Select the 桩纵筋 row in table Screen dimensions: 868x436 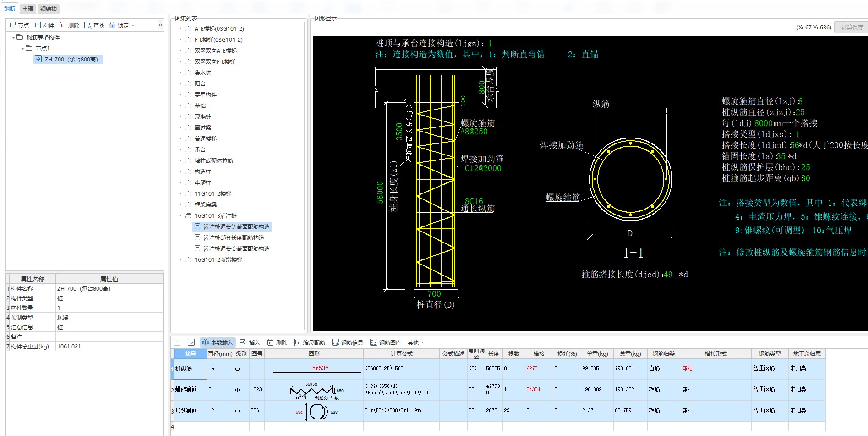499,369
